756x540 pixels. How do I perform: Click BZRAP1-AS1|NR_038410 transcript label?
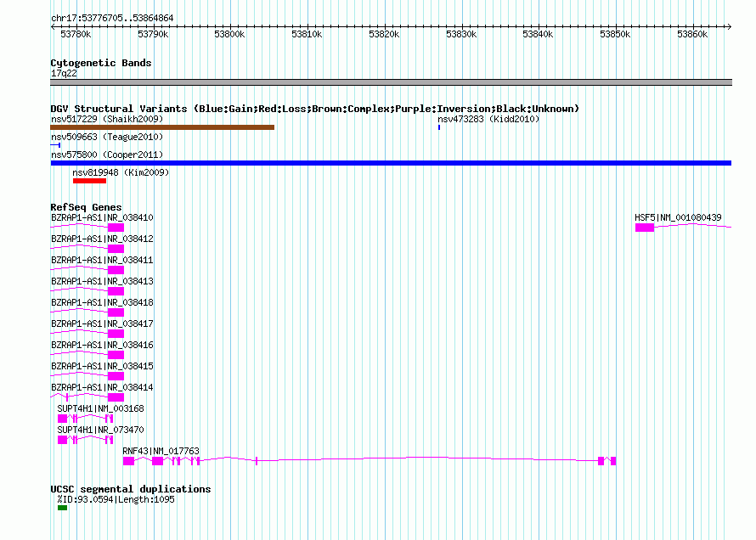click(x=102, y=217)
